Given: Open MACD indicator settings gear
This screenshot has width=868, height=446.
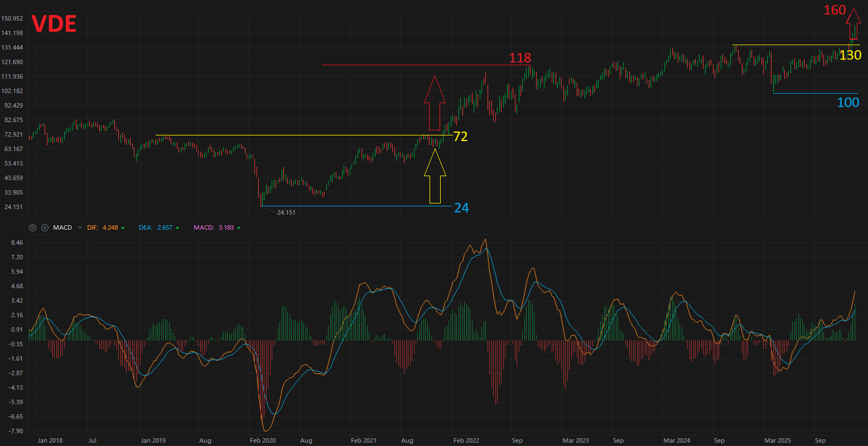Looking at the screenshot, I should [x=33, y=227].
